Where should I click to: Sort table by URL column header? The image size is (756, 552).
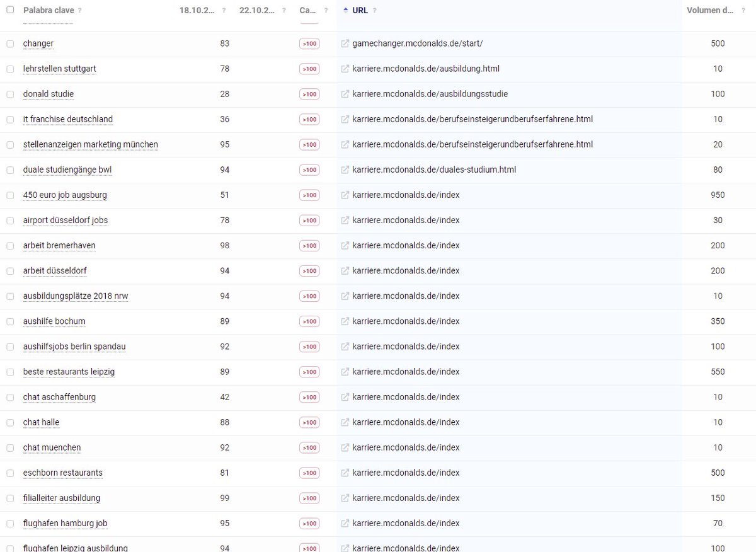coord(360,11)
